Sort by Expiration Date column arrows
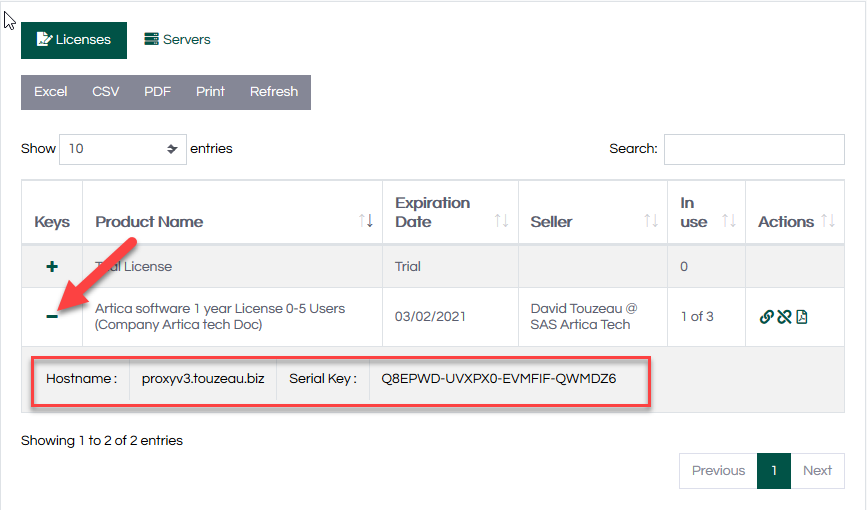 click(502, 221)
